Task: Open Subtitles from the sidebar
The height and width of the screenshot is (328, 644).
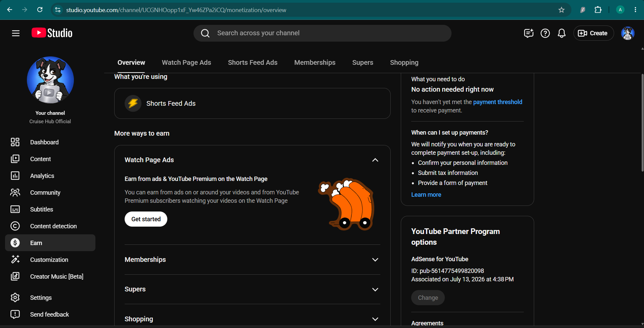Action: [50, 209]
